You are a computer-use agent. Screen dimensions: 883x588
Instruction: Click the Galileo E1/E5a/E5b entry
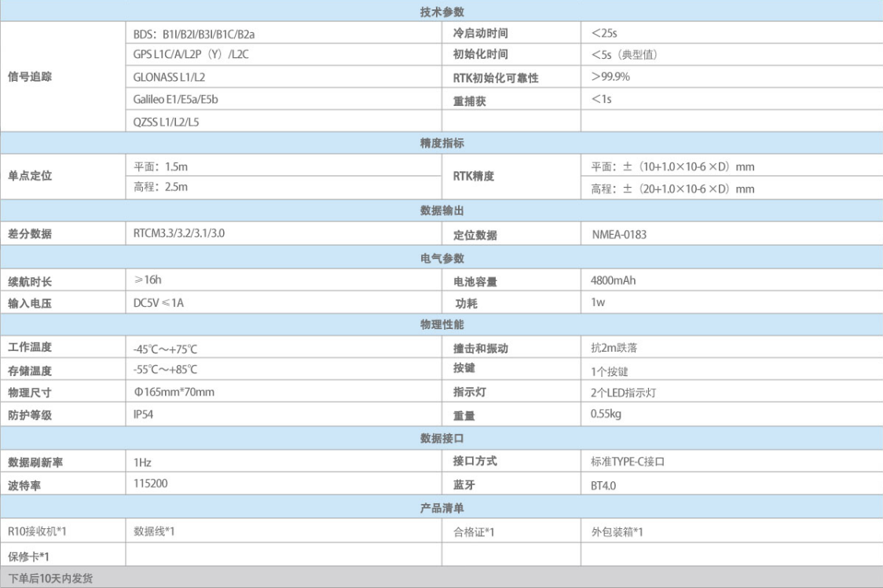(176, 99)
